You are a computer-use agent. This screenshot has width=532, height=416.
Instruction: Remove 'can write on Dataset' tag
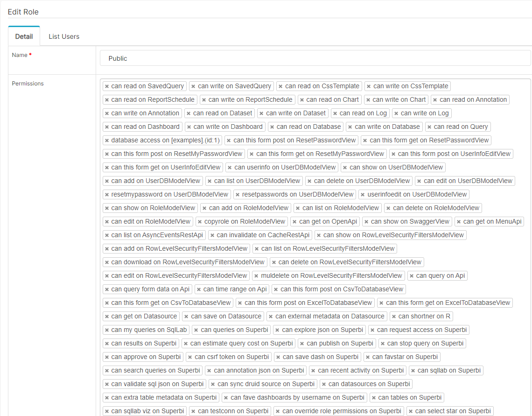pyautogui.click(x=262, y=113)
